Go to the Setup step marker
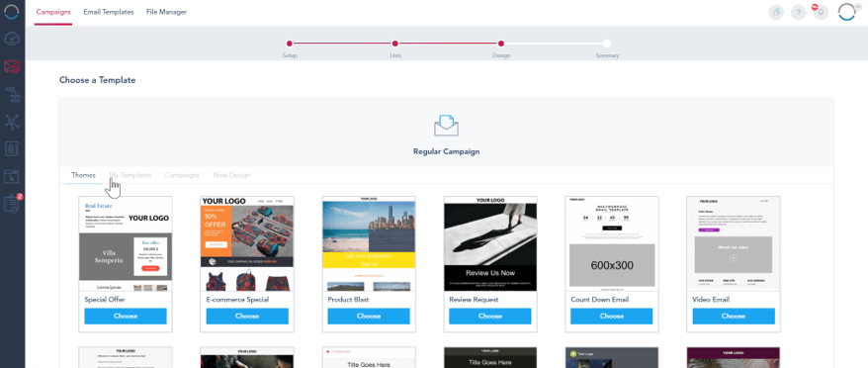 tap(290, 44)
